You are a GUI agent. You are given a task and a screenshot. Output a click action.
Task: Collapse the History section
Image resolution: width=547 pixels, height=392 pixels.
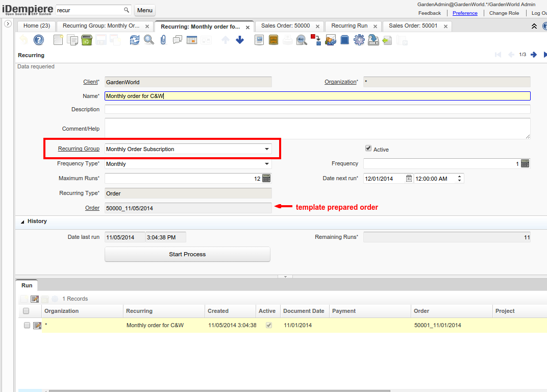click(22, 222)
